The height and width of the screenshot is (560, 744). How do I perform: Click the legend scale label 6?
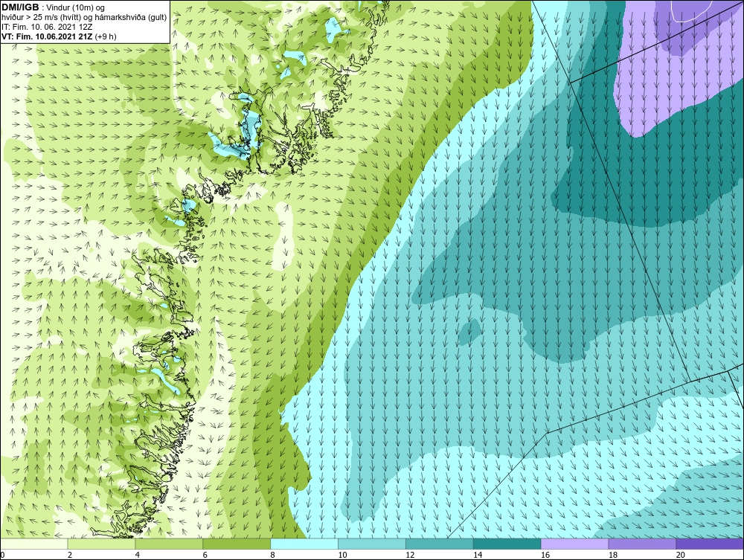[x=205, y=555]
